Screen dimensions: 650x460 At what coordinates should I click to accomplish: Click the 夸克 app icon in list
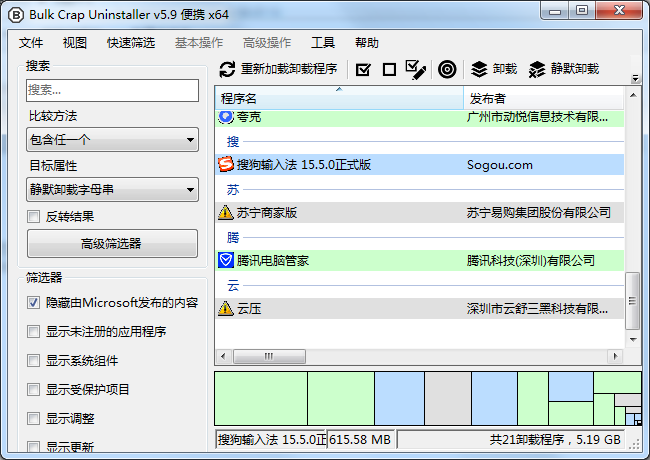coord(226,117)
